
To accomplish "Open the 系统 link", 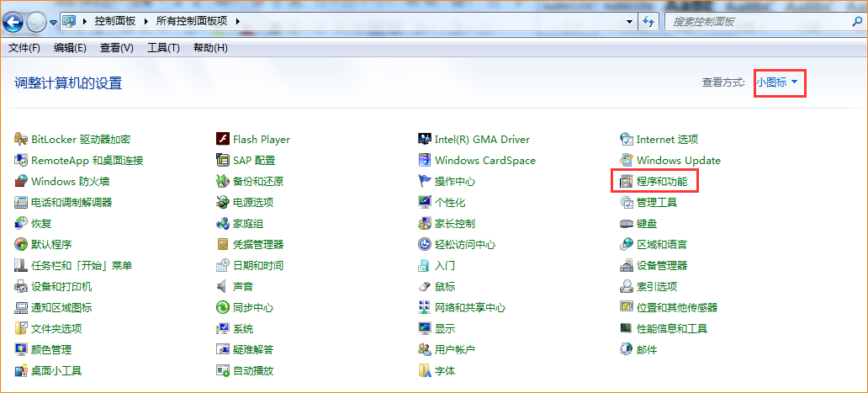I will coord(243,329).
